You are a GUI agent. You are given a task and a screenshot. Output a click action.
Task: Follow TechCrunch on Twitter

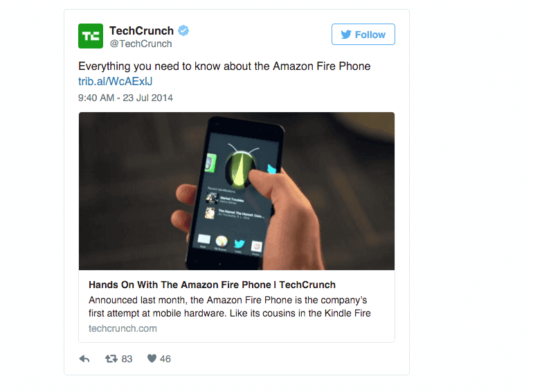pyautogui.click(x=363, y=35)
